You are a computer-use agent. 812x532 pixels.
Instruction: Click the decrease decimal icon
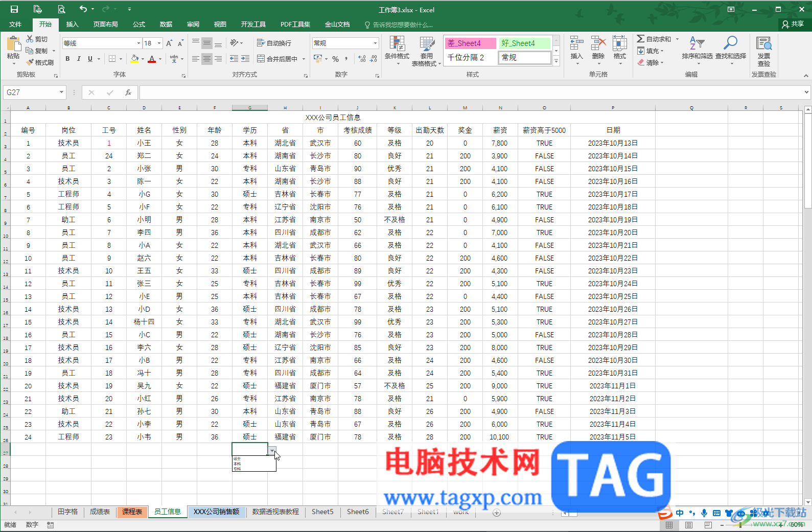pyautogui.click(x=374, y=59)
